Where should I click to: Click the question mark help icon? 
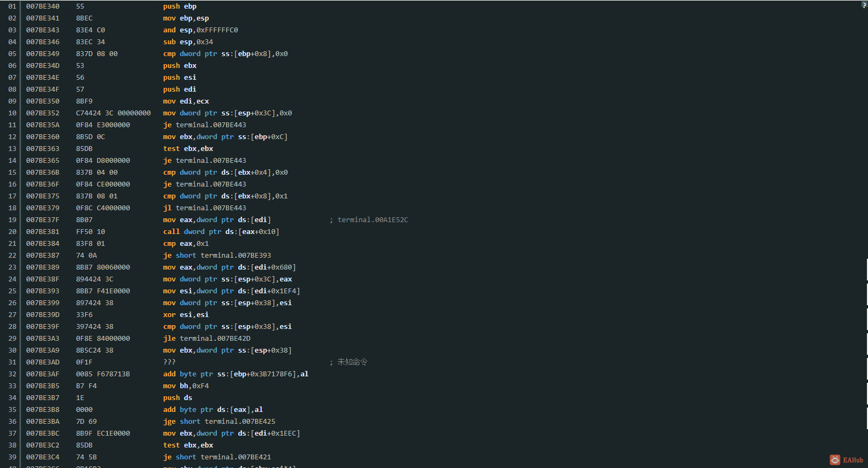[864, 5]
